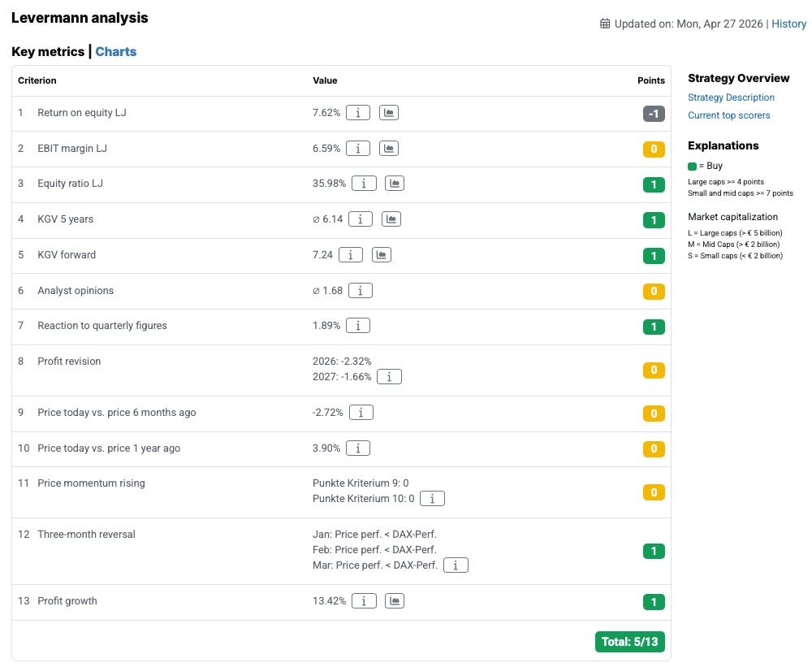
Task: Open the Strategy Description link
Action: pos(731,97)
